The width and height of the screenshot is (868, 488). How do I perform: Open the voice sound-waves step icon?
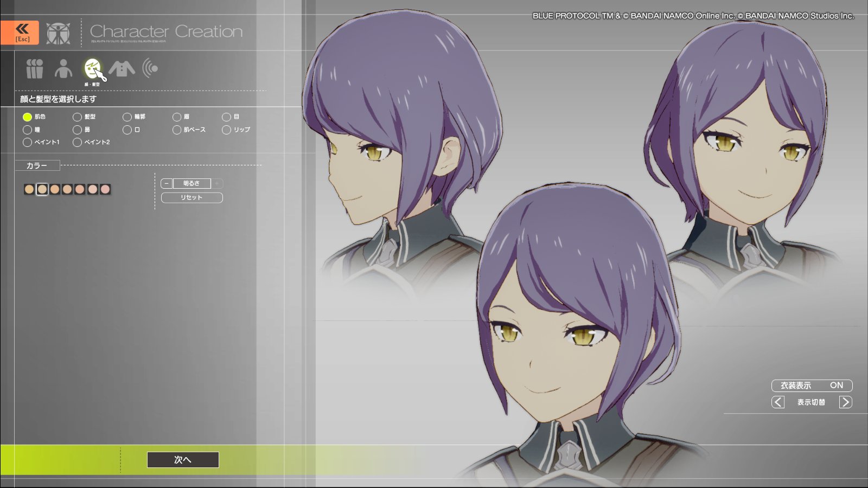[x=150, y=68]
